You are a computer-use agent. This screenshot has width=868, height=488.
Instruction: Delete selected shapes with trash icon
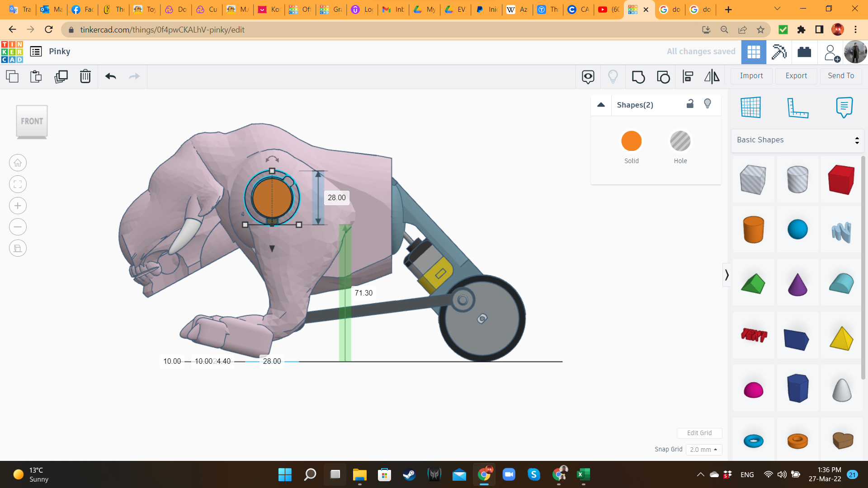point(85,76)
